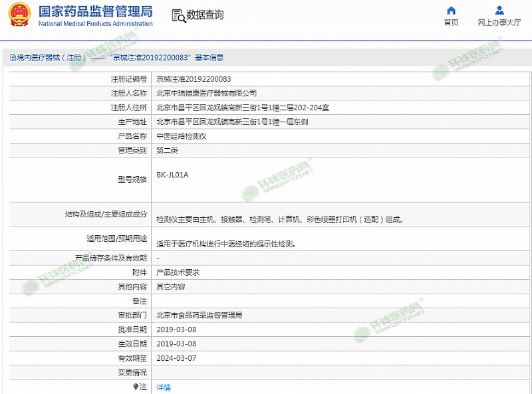This screenshot has height=394, width=532.
Task: Click the 其他内容 label
Action: click(132, 286)
